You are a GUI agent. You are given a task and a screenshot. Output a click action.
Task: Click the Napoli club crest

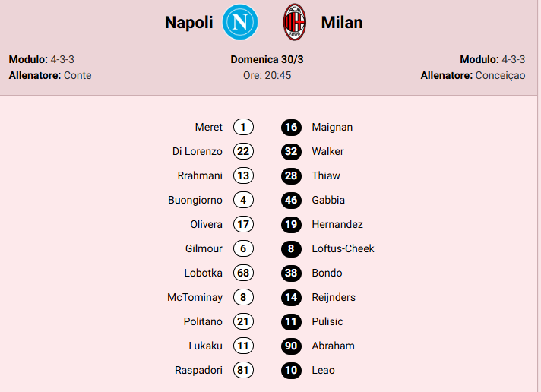coord(240,22)
